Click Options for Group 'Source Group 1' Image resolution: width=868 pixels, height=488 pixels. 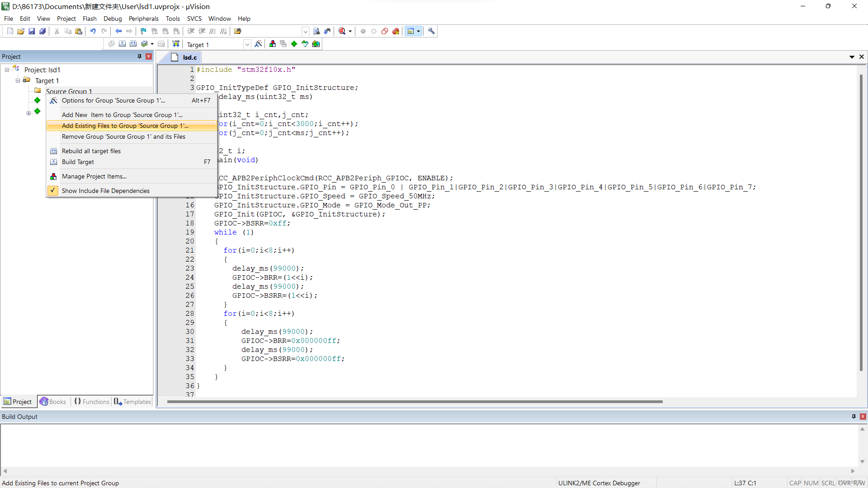click(x=114, y=100)
